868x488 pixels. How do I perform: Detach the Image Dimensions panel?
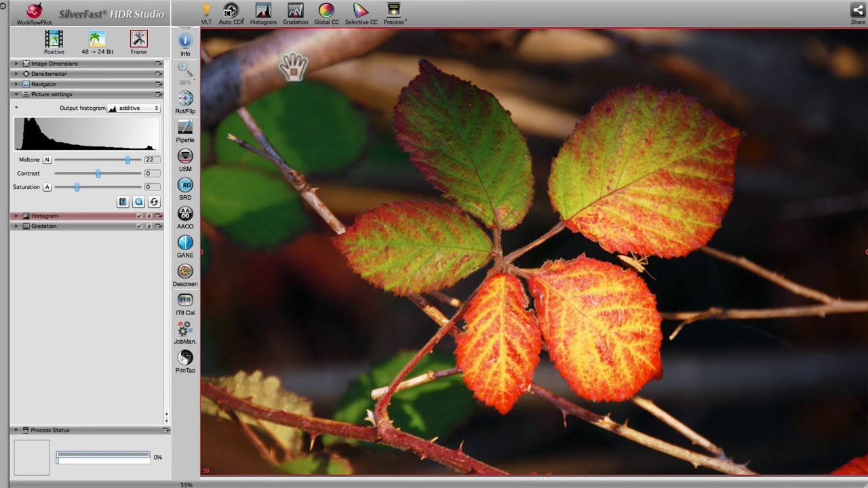pos(159,64)
